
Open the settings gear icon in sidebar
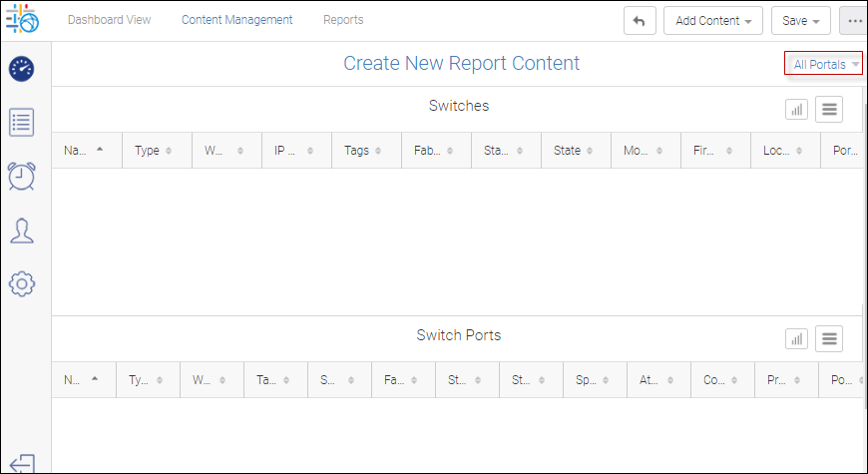click(22, 283)
